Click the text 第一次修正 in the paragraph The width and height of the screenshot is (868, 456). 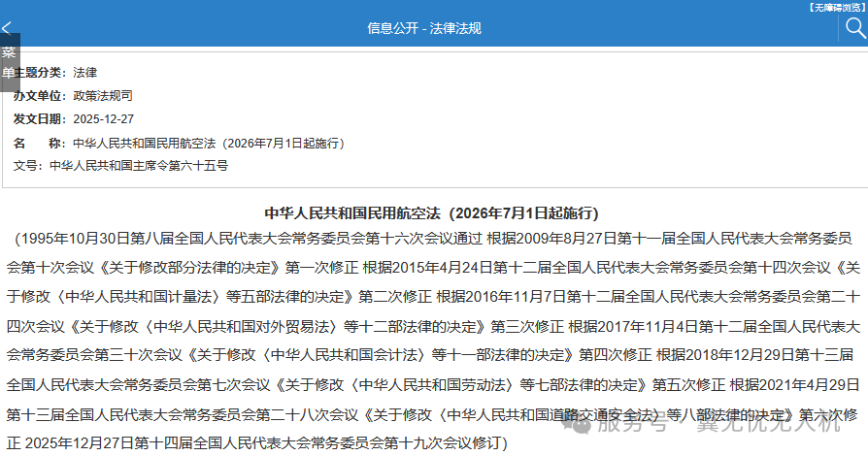pos(321,267)
